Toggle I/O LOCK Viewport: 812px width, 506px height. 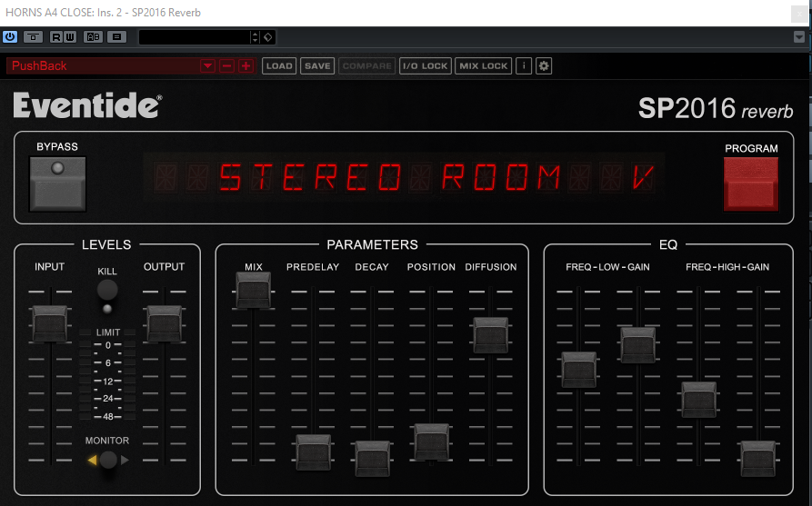[426, 65]
